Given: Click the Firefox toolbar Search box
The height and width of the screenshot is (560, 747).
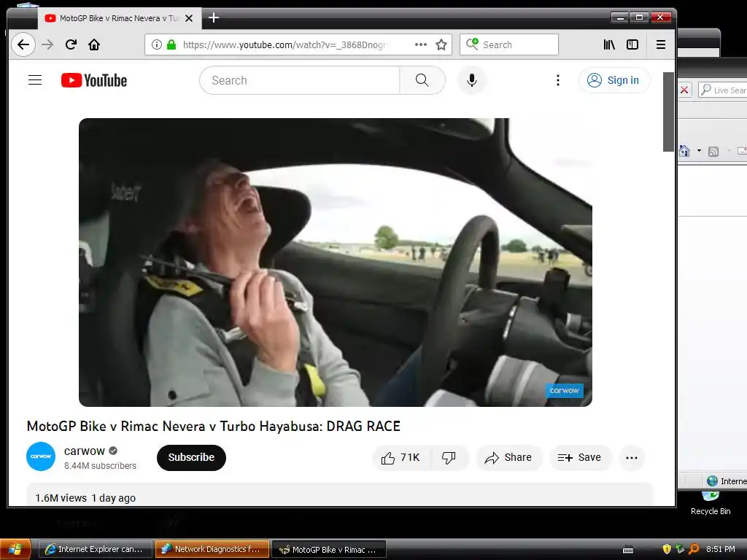Looking at the screenshot, I should point(508,44).
